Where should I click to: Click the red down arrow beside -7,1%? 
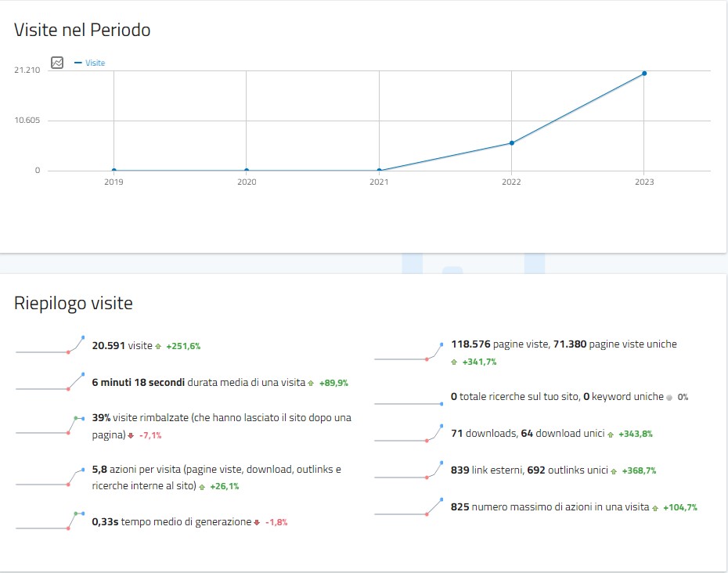tap(132, 435)
